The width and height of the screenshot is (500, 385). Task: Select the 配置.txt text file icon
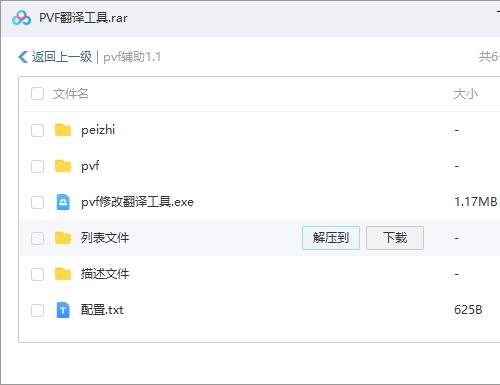pyautogui.click(x=63, y=310)
